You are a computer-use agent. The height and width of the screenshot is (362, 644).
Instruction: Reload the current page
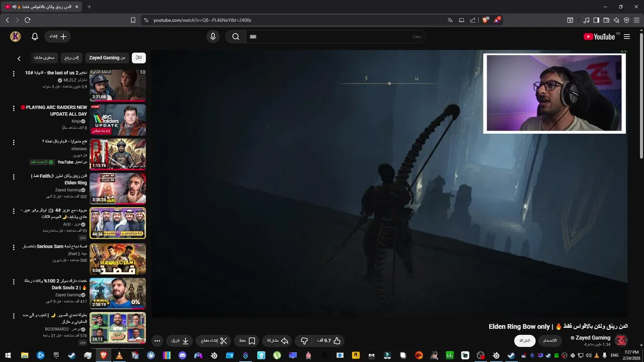27,20
